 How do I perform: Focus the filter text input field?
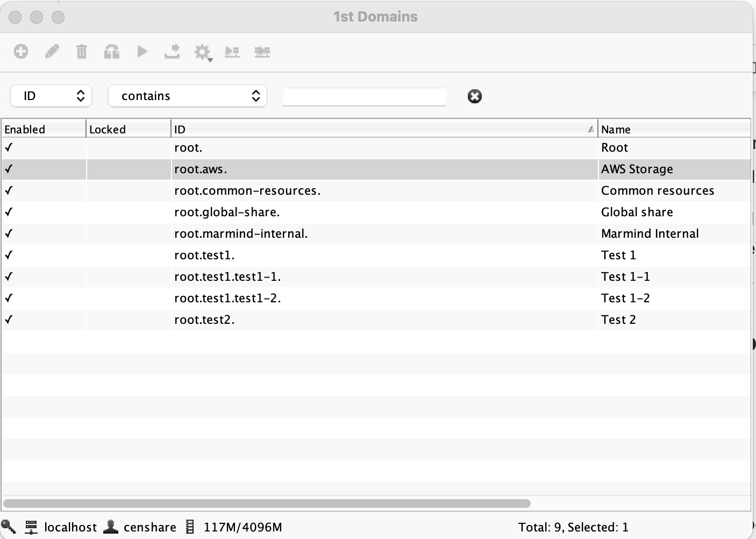pos(365,96)
